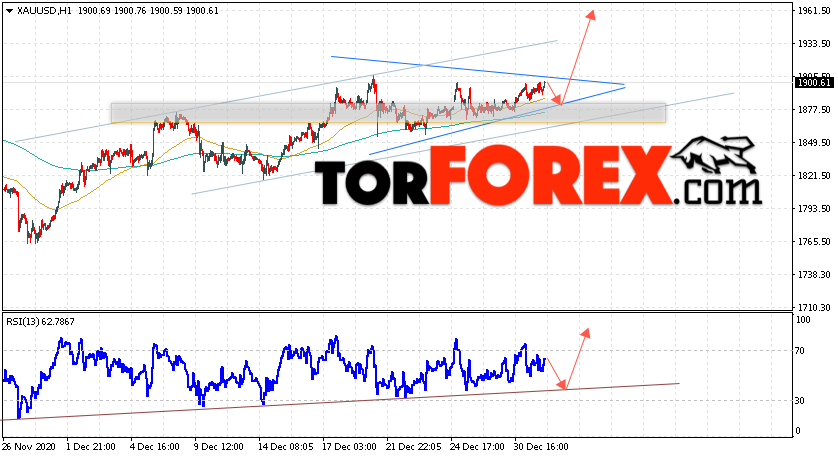Click the RSI panel red upward arrowhead

pyautogui.click(x=586, y=333)
